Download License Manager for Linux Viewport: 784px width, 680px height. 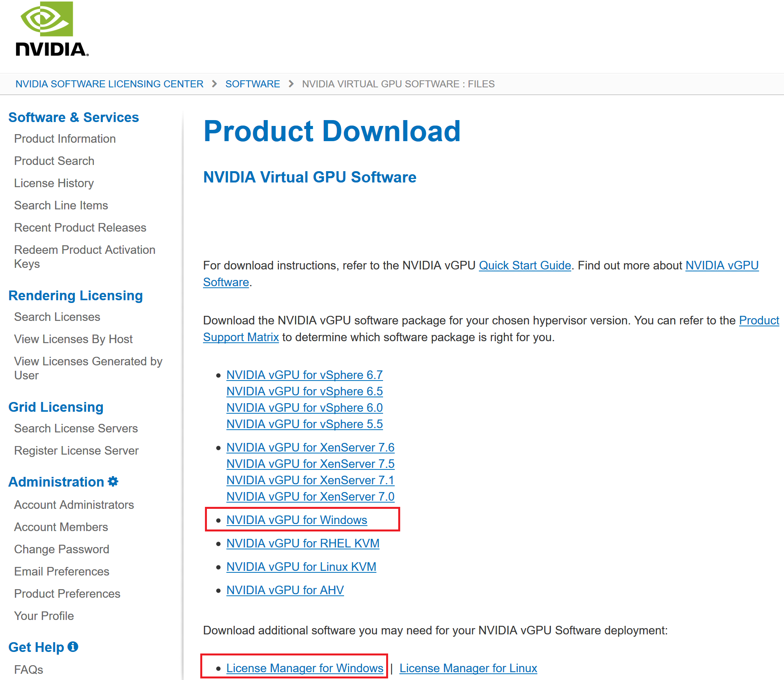point(468,668)
